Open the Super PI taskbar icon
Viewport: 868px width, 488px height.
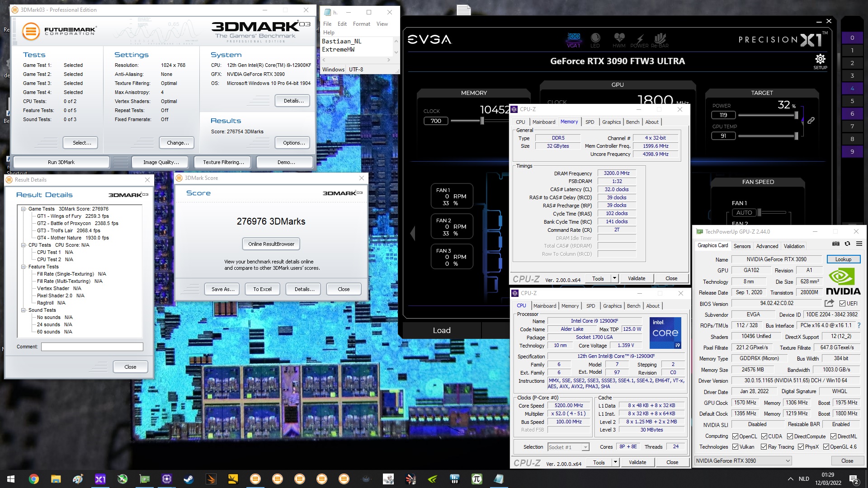(x=476, y=479)
